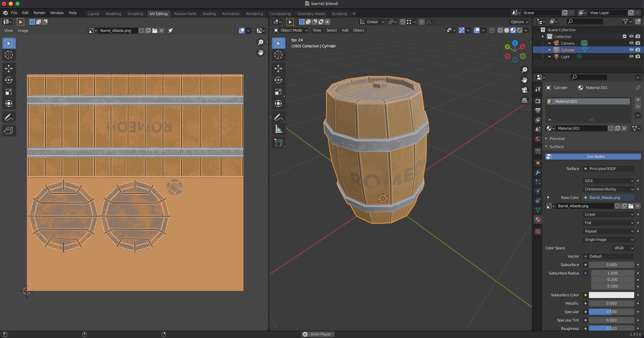Viewport: 644px width, 338px height.
Task: Select the Measure tool in 3D viewport
Action: [x=278, y=129]
